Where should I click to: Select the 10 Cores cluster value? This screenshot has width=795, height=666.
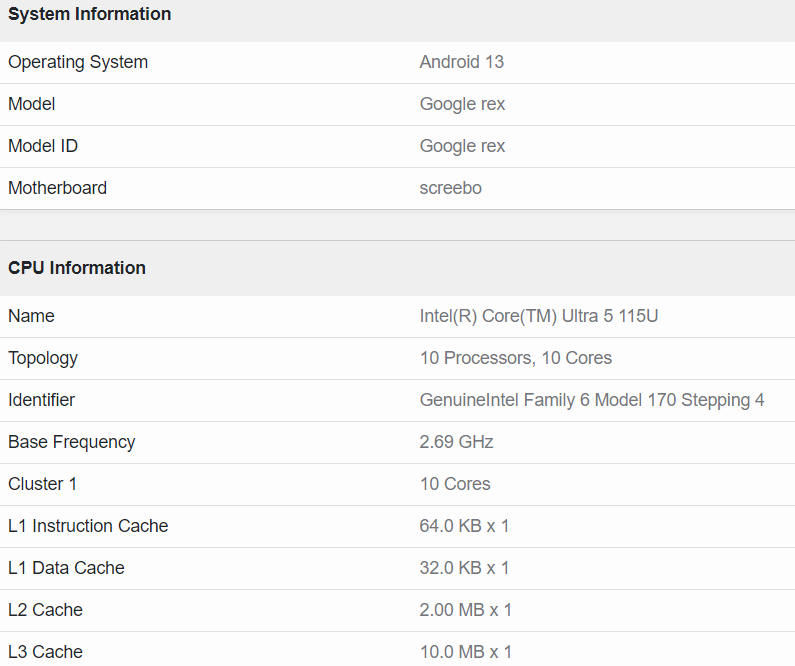[455, 484]
